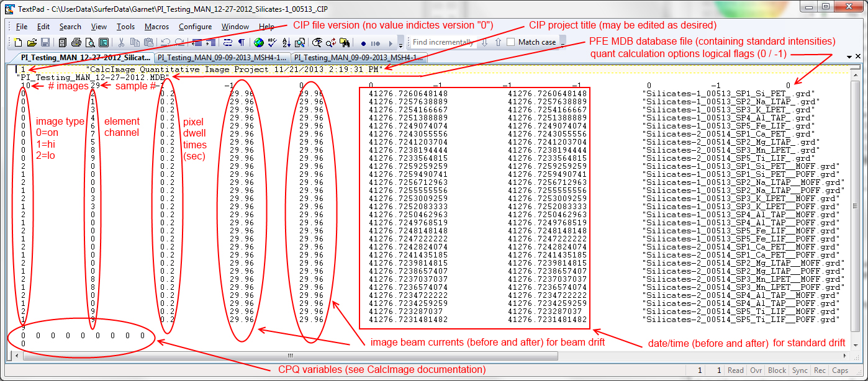
Task: Click the find next down arrow button
Action: click(484, 43)
